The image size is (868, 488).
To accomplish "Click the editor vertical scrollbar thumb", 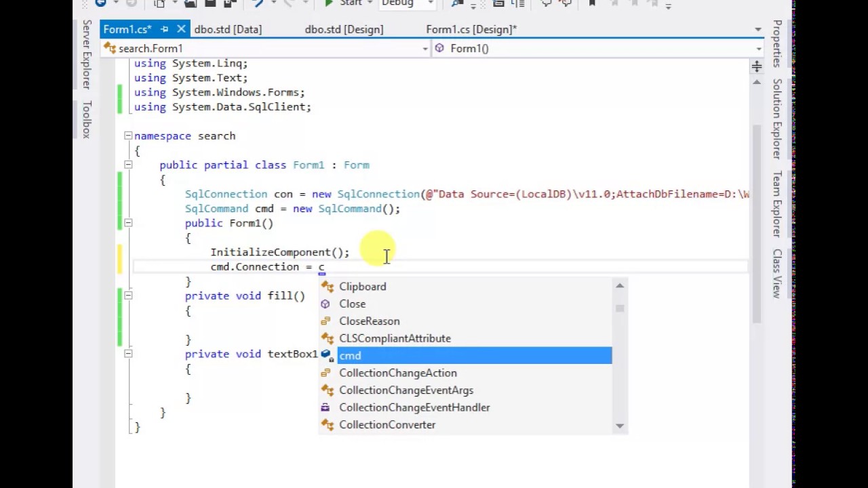I will 757,224.
